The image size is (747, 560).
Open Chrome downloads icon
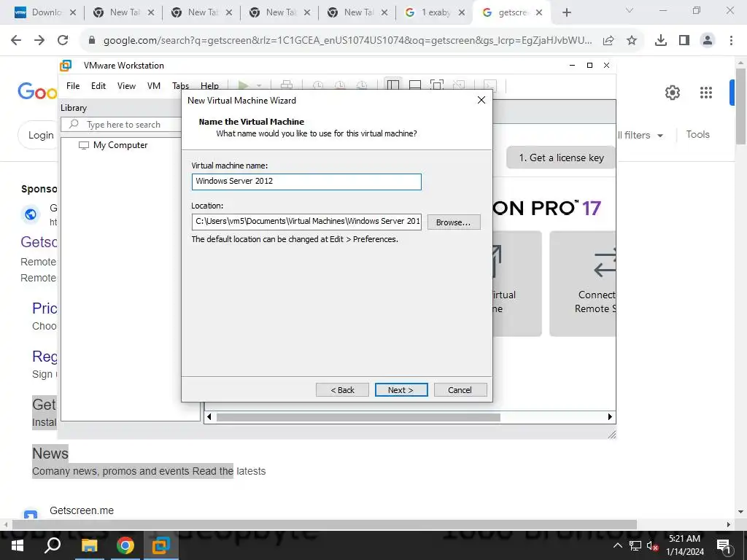tap(661, 41)
